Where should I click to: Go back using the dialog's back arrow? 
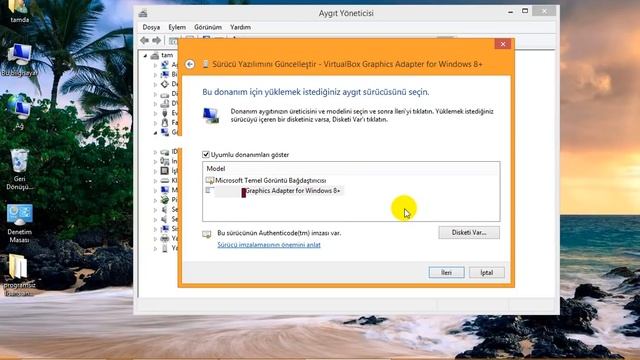click(x=190, y=64)
